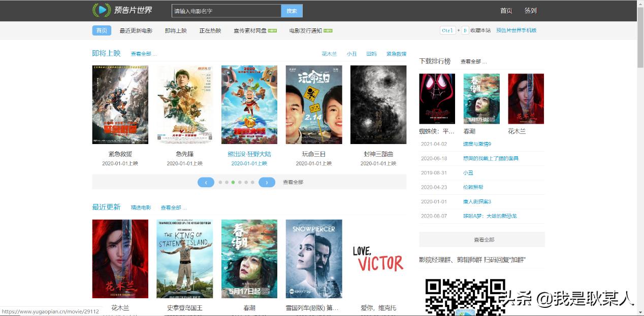Click 哆啦A梦：大雄的新恐龙 ranking link
Screen dimensions: 644x316
coord(490,216)
